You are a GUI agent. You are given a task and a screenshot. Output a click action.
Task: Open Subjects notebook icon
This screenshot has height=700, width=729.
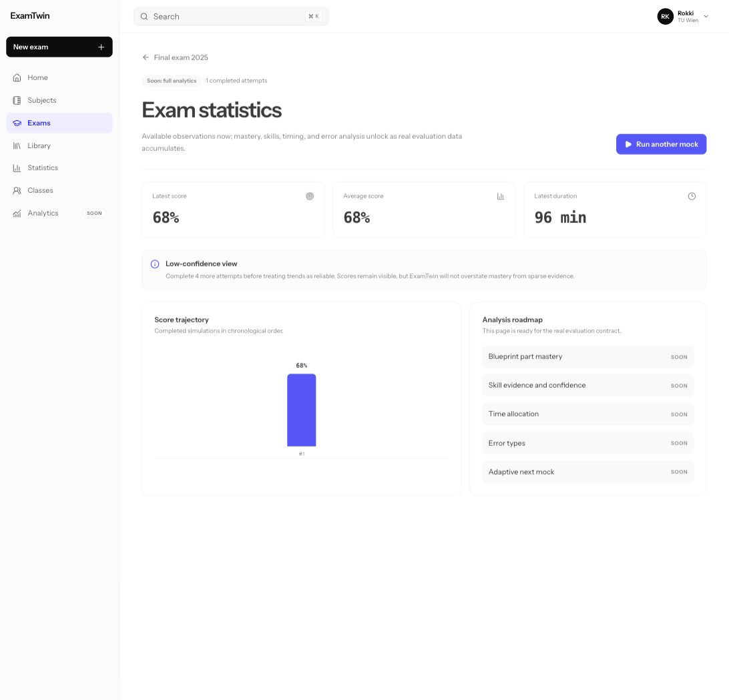click(x=17, y=100)
